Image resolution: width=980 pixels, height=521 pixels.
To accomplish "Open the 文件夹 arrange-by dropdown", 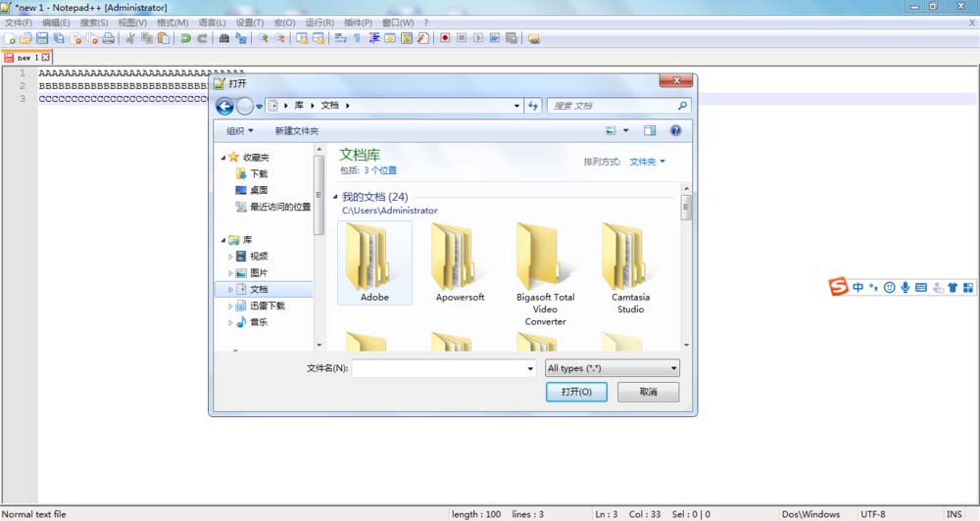I will [x=648, y=162].
